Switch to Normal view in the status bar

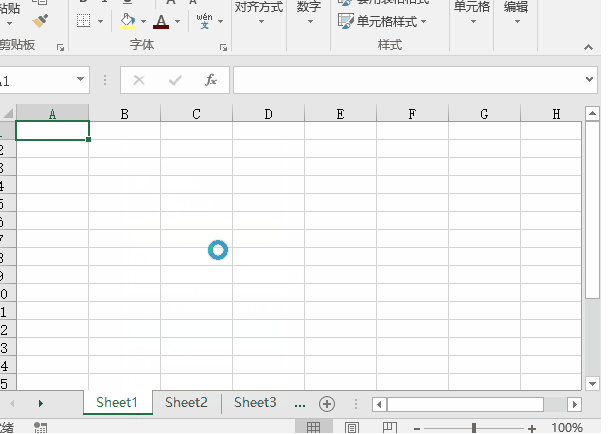click(313, 427)
